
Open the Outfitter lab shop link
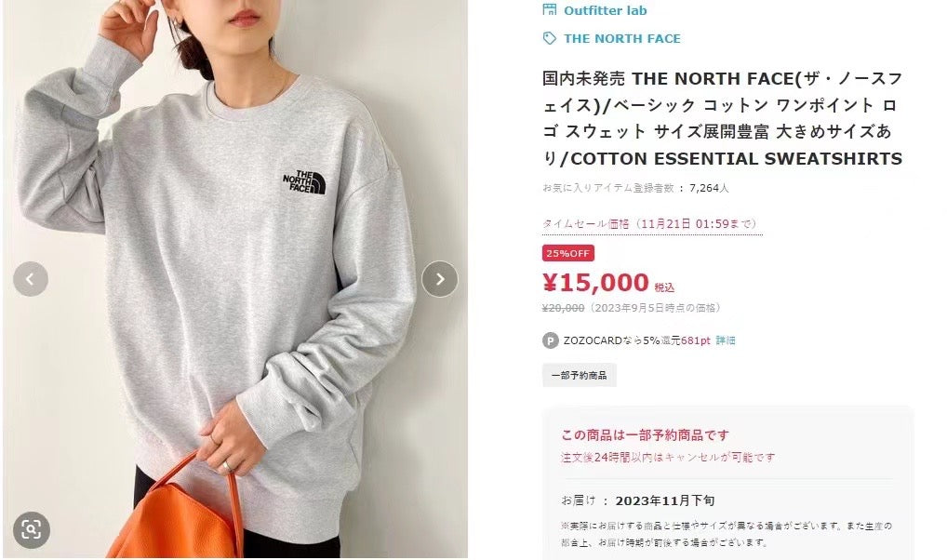[x=606, y=10]
